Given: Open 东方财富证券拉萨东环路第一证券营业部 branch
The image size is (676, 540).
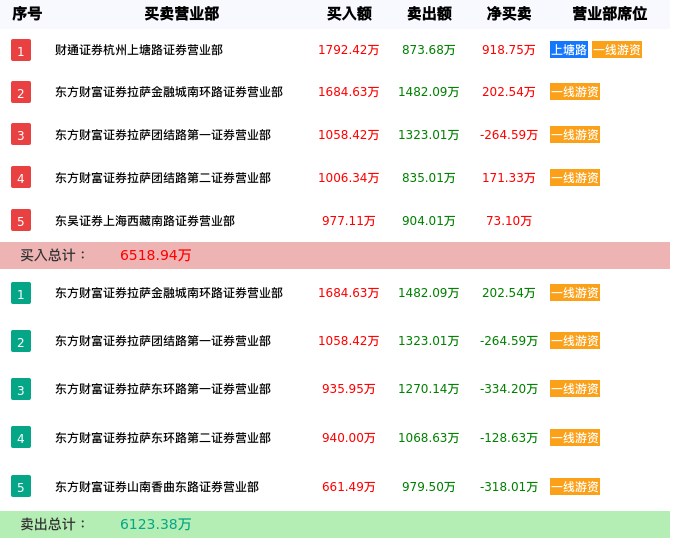Looking at the screenshot, I should click(x=163, y=389).
